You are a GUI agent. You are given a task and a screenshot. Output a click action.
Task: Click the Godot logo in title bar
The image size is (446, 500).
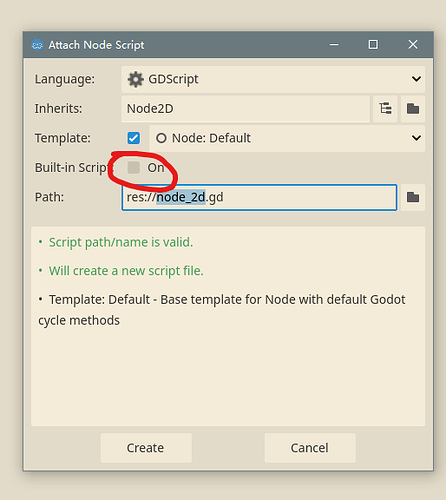click(37, 45)
